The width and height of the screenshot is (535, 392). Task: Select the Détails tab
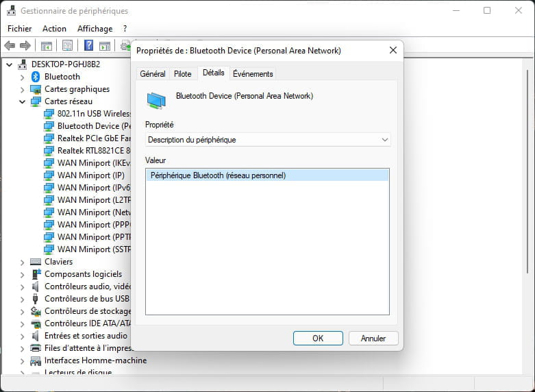click(213, 73)
